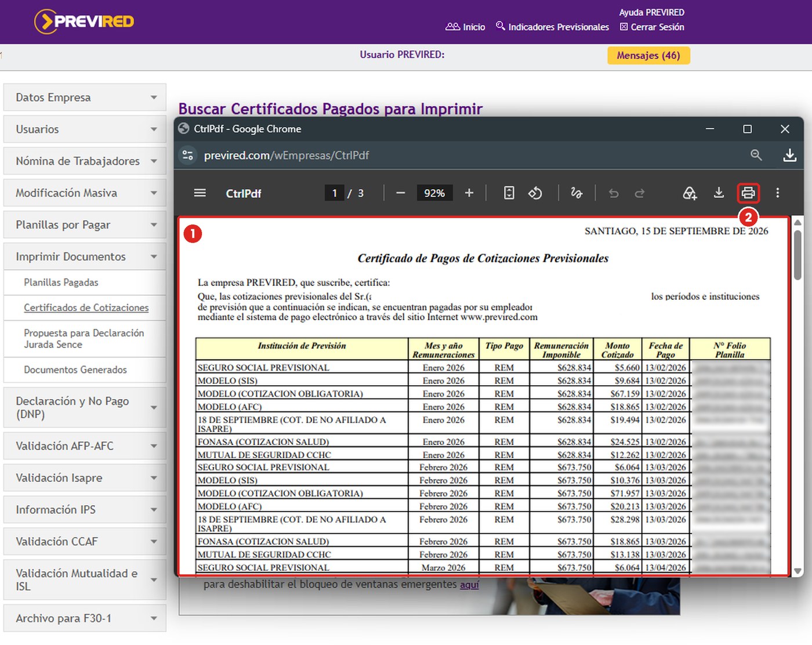Select the PDF draw annotation tool
812x645 pixels.
coord(577,193)
